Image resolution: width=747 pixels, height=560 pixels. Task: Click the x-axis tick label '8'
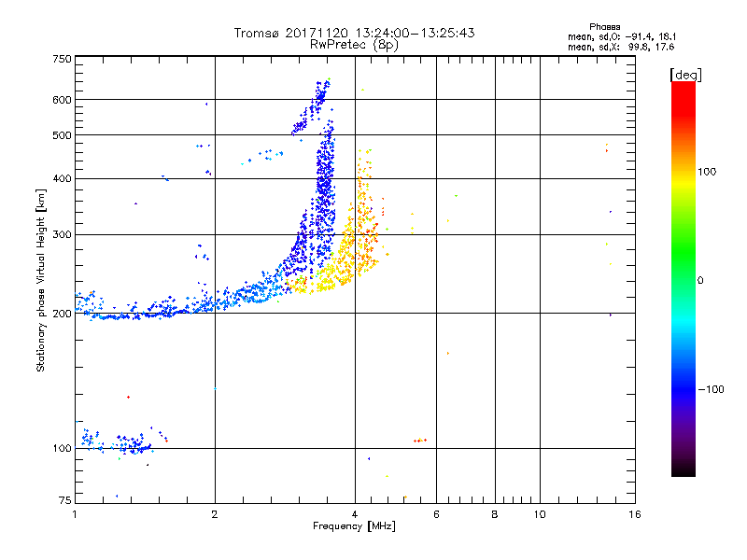pos(495,514)
